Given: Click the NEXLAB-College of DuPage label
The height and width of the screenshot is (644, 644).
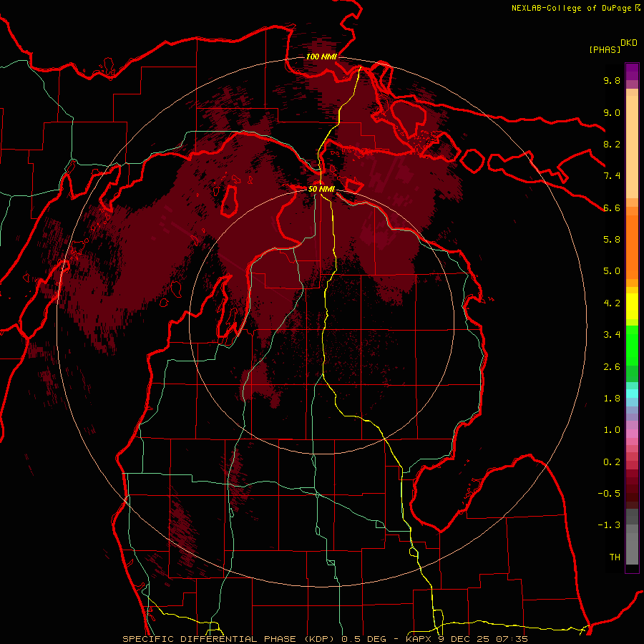Looking at the screenshot, I should tap(573, 8).
